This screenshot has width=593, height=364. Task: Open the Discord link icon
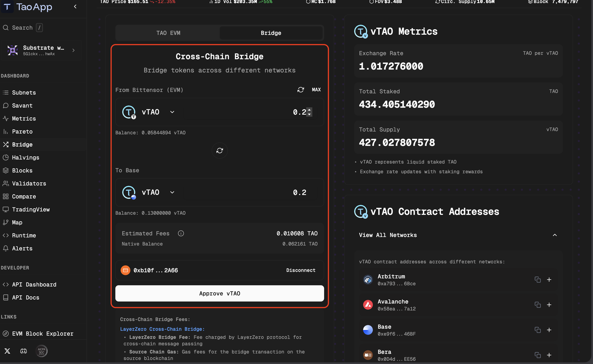coord(23,351)
